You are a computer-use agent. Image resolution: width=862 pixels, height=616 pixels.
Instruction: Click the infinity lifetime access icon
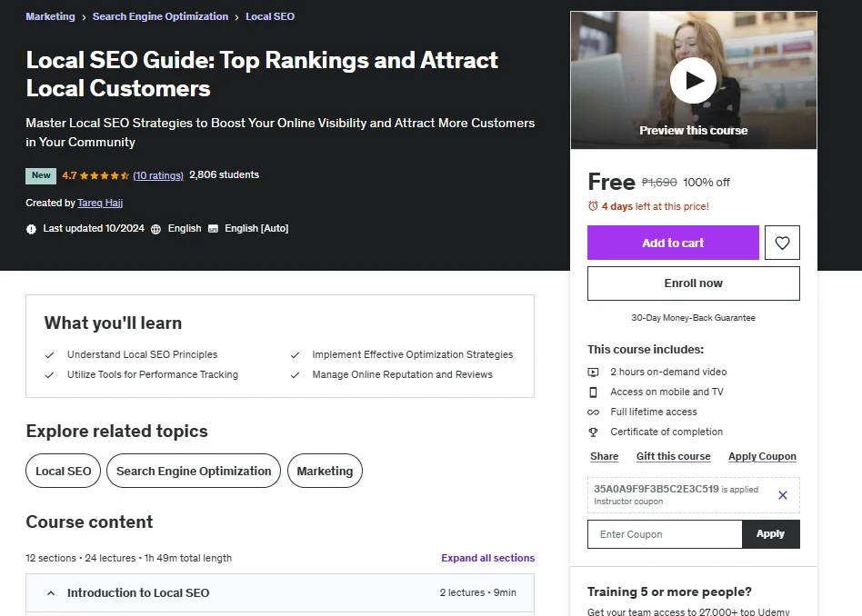[593, 412]
